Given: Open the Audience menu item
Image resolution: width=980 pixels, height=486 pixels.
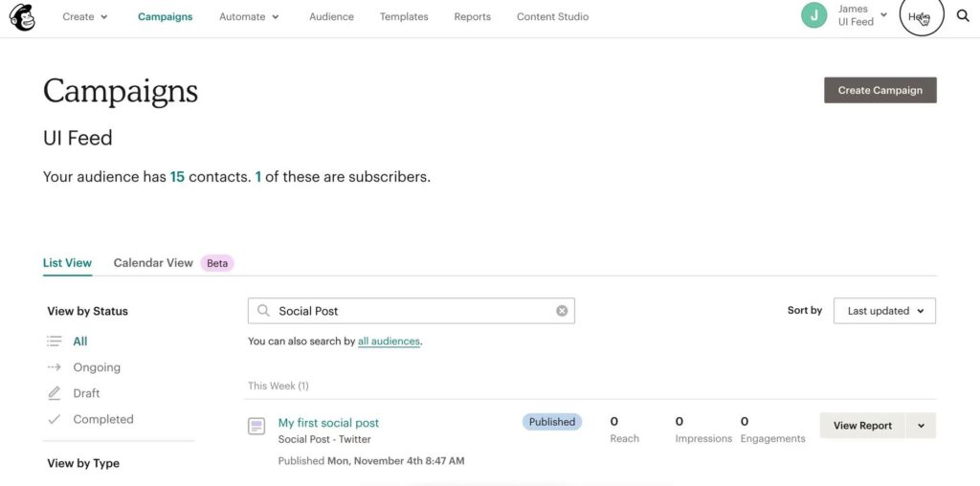Looking at the screenshot, I should click(331, 16).
